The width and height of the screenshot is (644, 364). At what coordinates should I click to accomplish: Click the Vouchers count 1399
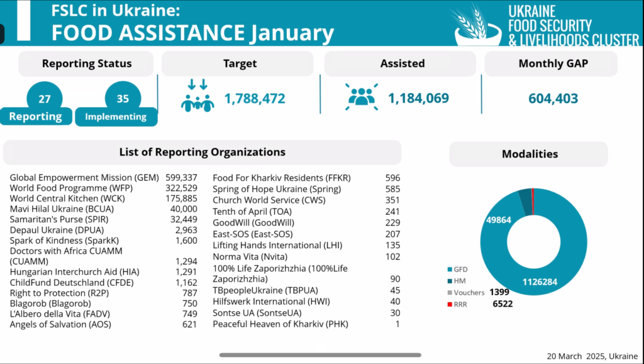tap(499, 292)
